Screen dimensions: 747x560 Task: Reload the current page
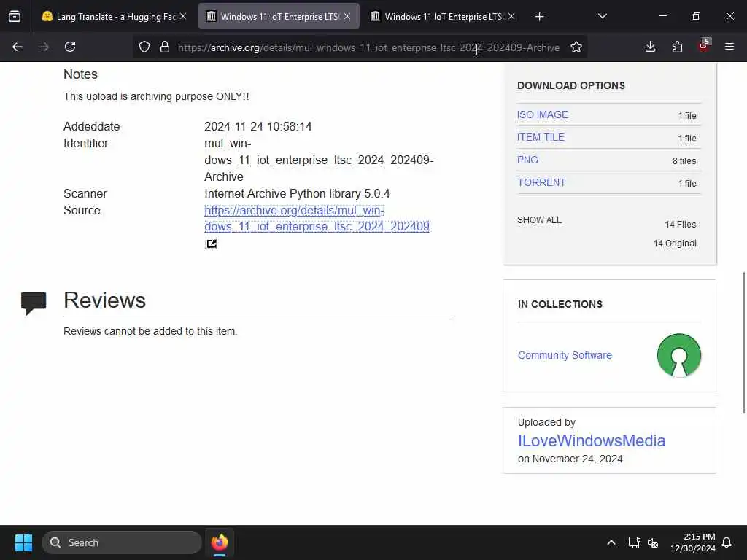(x=70, y=47)
